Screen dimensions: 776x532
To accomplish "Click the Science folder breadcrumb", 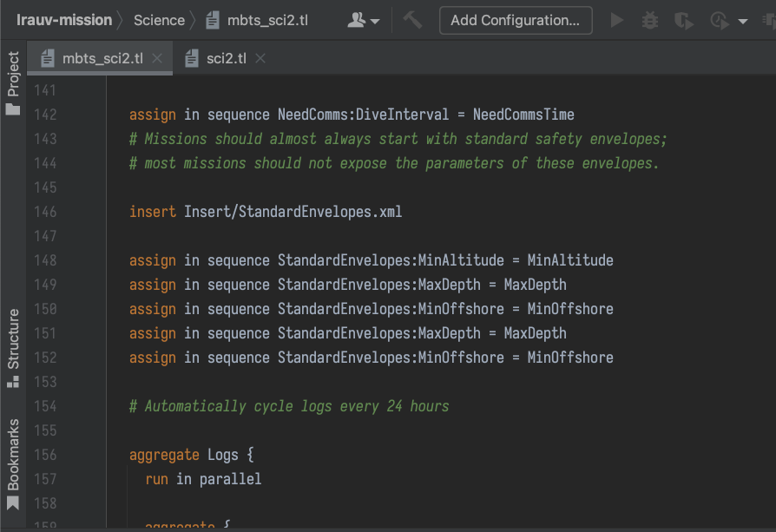I will (x=159, y=20).
